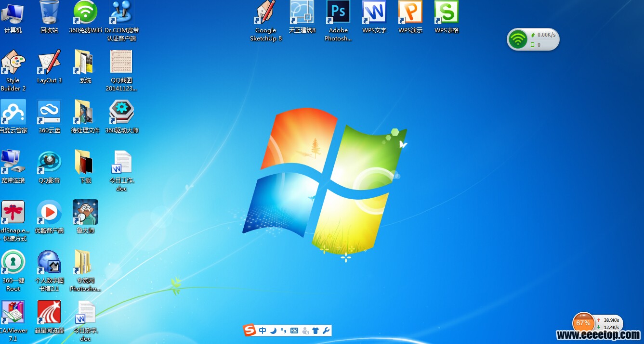Click the 鲁大师 shortcut

[x=85, y=217]
